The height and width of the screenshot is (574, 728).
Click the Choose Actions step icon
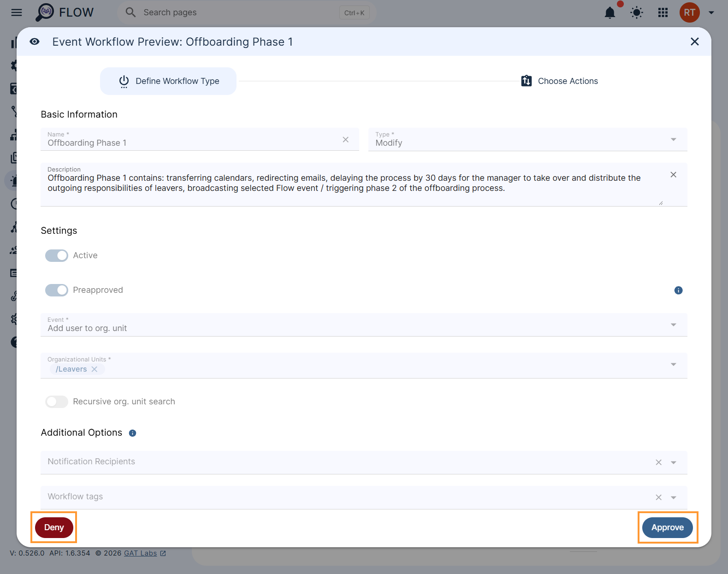(x=527, y=81)
